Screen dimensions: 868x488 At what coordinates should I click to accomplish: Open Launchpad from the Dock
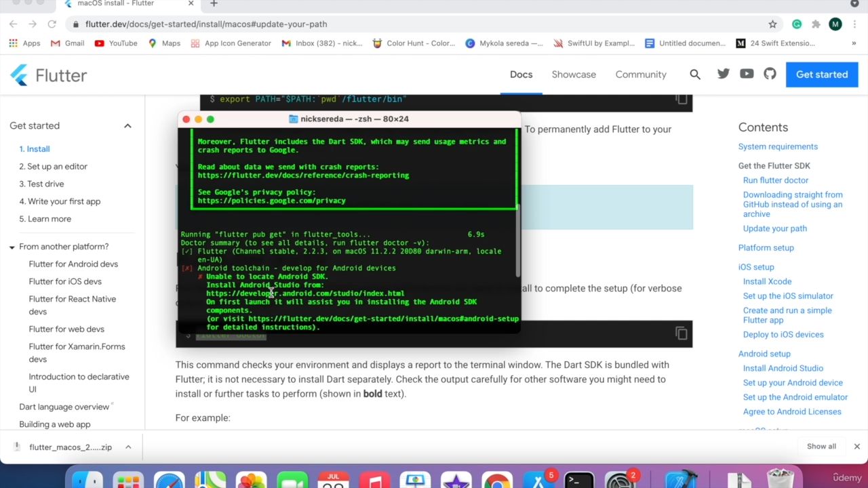(128, 480)
